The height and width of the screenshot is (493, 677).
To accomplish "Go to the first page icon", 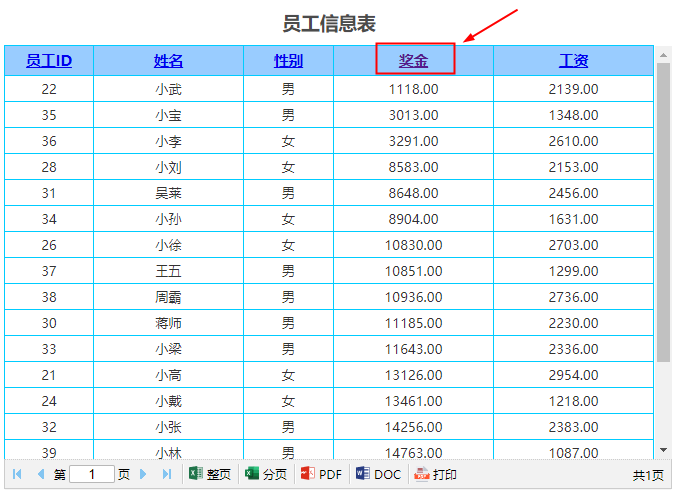I will click(x=17, y=474).
